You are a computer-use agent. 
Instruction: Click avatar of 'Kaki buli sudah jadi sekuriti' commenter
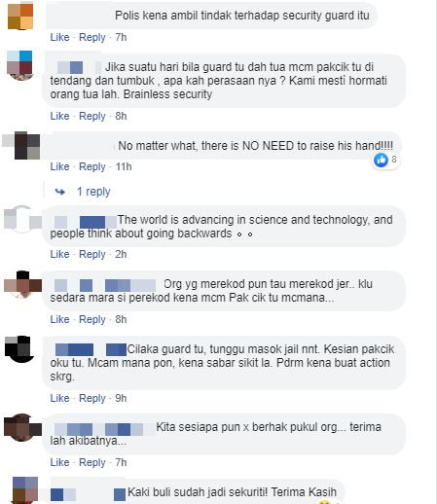pos(25,490)
